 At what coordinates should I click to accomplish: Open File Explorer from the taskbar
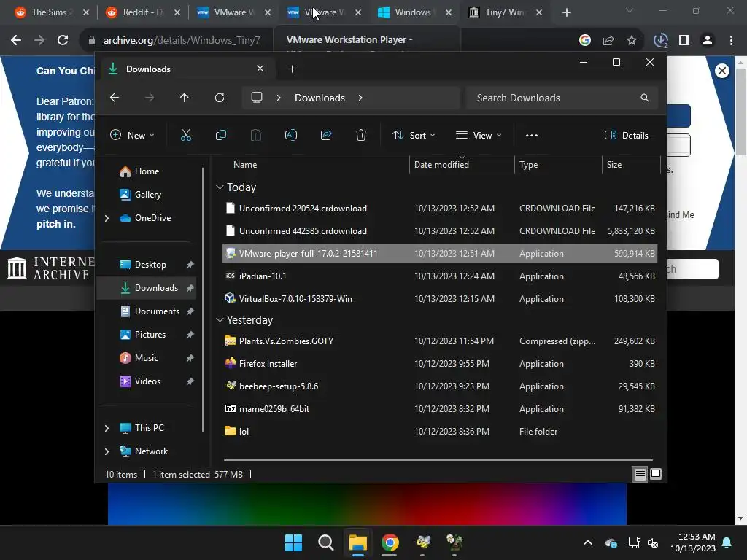pyautogui.click(x=357, y=542)
